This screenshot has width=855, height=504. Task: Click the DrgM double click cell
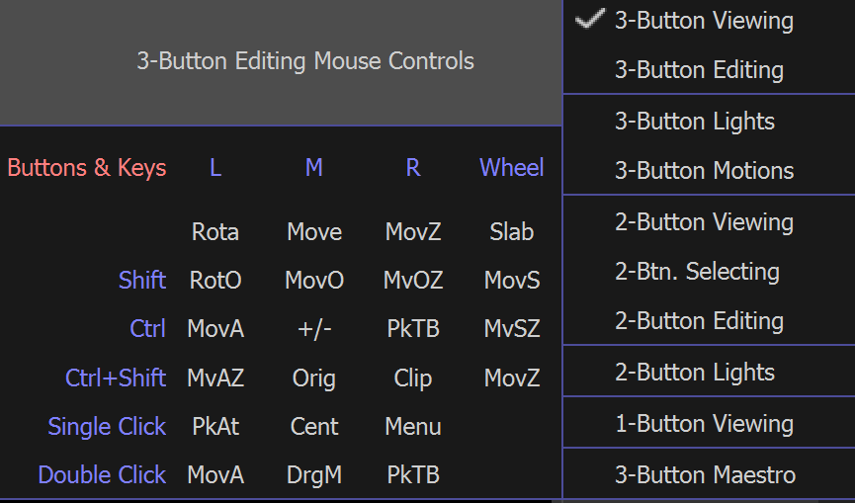point(314,475)
